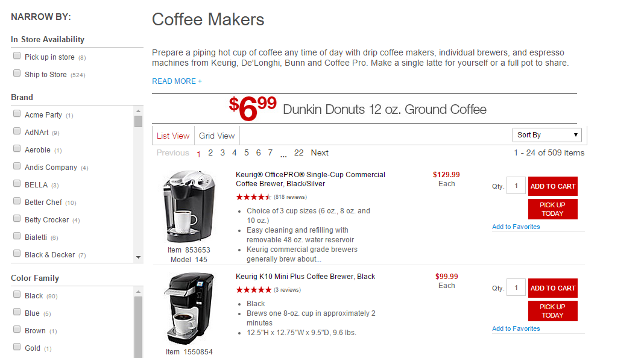Add Keurig K10 Mini Plus to Favorites
The width and height of the screenshot is (644, 358).
point(516,328)
